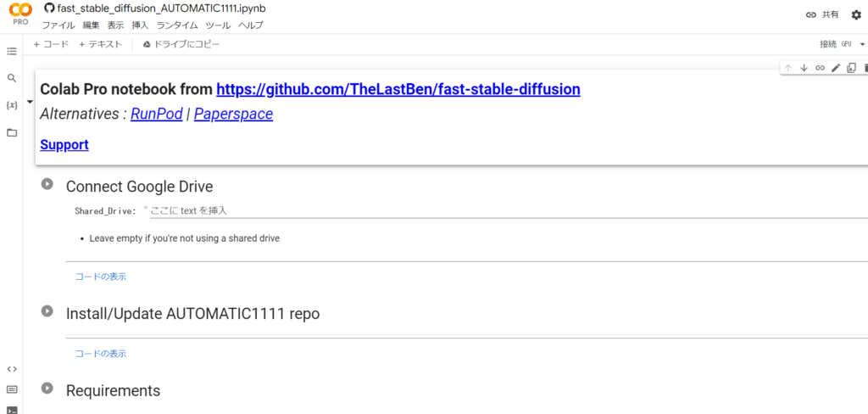The image size is (868, 414).
Task: Show code for Connect Google Drive cell
Action: 101,277
